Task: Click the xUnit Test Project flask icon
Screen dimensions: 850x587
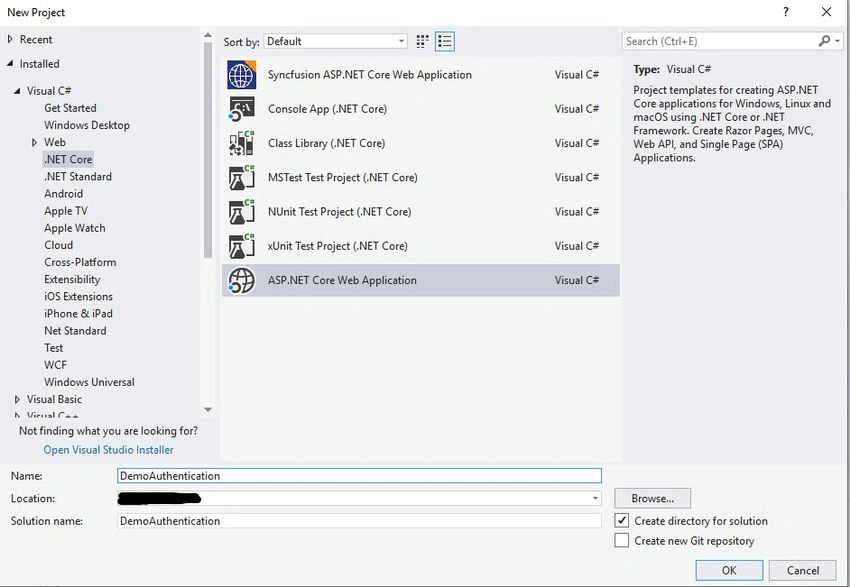Action: [241, 246]
